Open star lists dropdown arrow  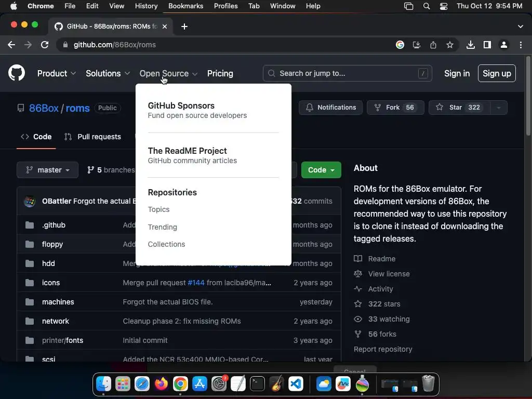click(498, 108)
